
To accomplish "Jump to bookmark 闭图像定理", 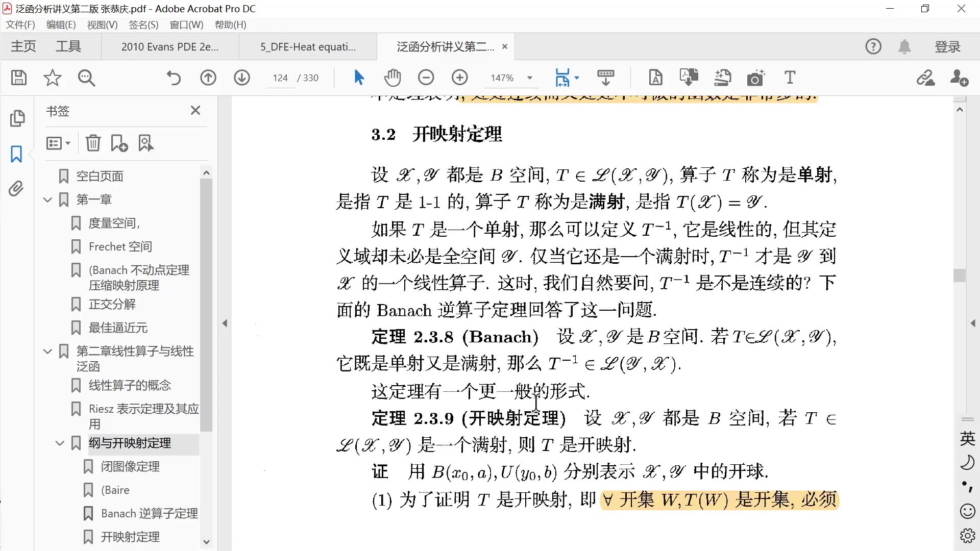I will [130, 467].
